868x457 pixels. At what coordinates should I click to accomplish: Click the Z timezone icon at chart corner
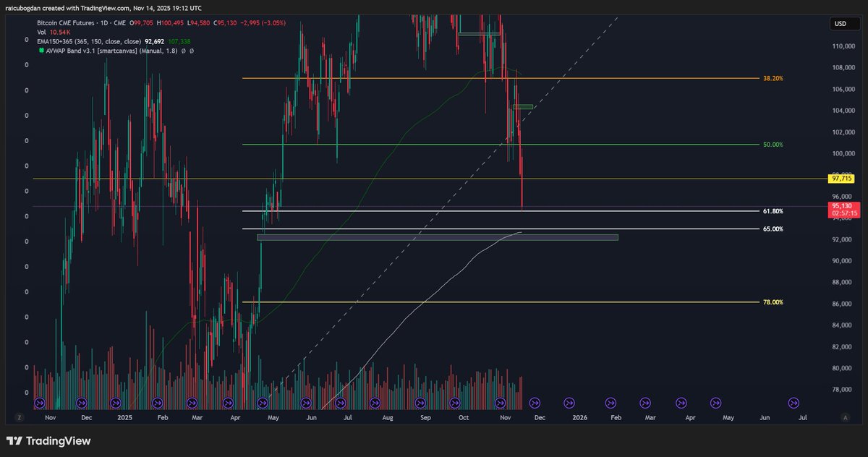click(20, 417)
